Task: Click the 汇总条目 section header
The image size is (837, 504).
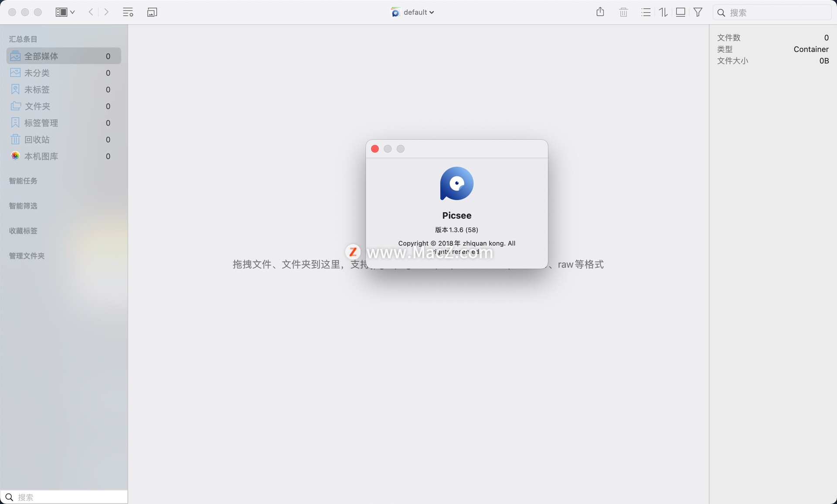Action: pyautogui.click(x=23, y=39)
